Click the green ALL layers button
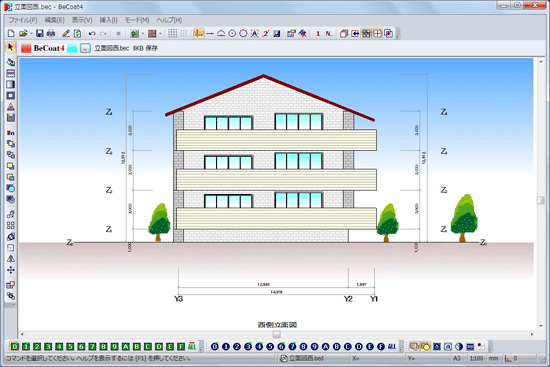 [x=192, y=346]
